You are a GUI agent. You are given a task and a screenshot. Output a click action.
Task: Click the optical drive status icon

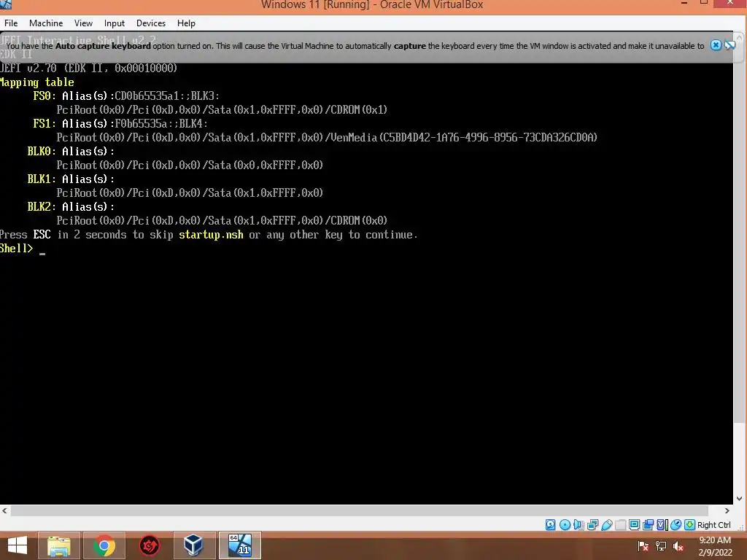565,525
